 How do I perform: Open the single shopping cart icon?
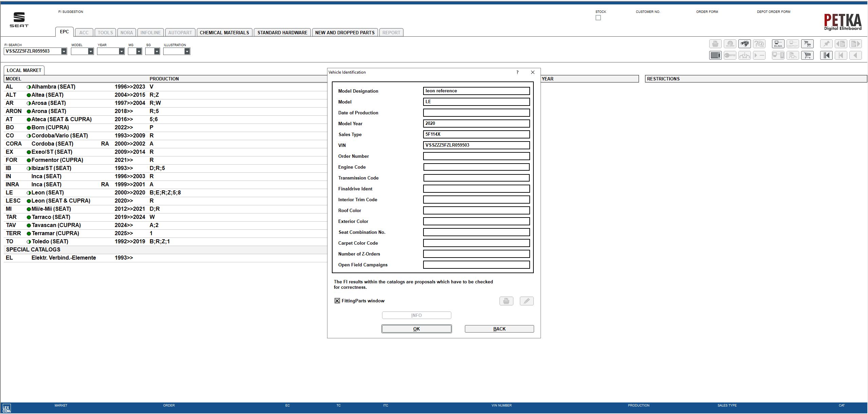[x=807, y=55]
